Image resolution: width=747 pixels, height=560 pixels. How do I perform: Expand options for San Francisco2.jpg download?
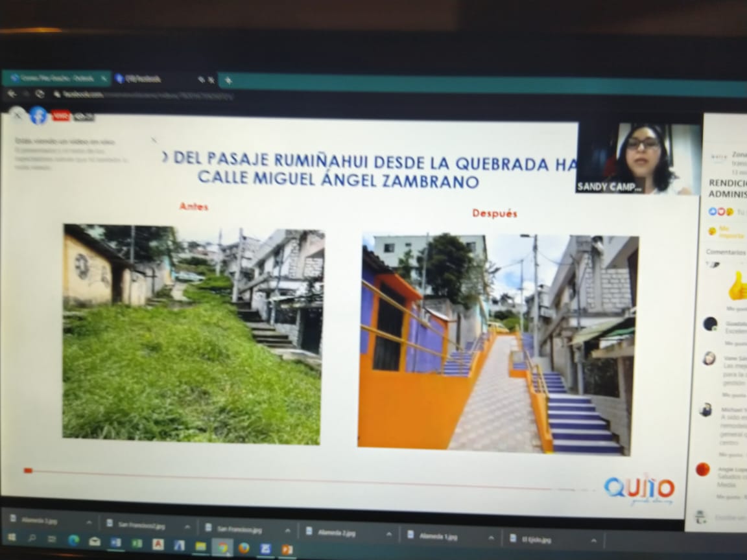point(187,526)
